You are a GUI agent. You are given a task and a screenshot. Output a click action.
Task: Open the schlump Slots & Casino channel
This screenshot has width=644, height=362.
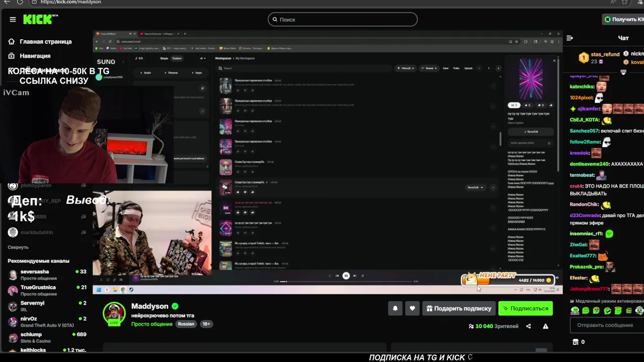click(47, 337)
